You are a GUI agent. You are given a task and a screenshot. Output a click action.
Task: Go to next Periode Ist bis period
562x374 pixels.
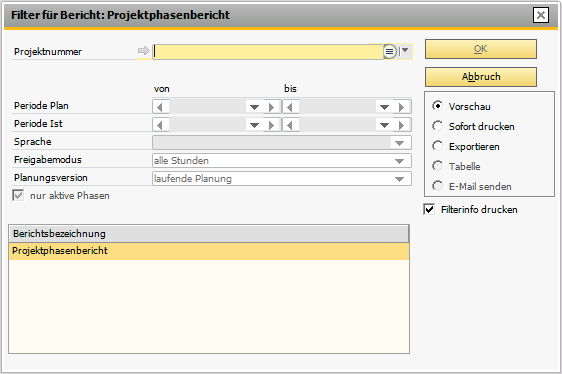[402, 125]
